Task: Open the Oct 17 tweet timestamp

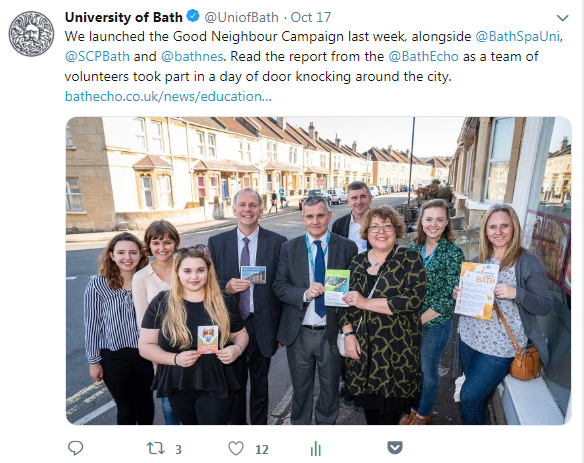Action: (311, 17)
